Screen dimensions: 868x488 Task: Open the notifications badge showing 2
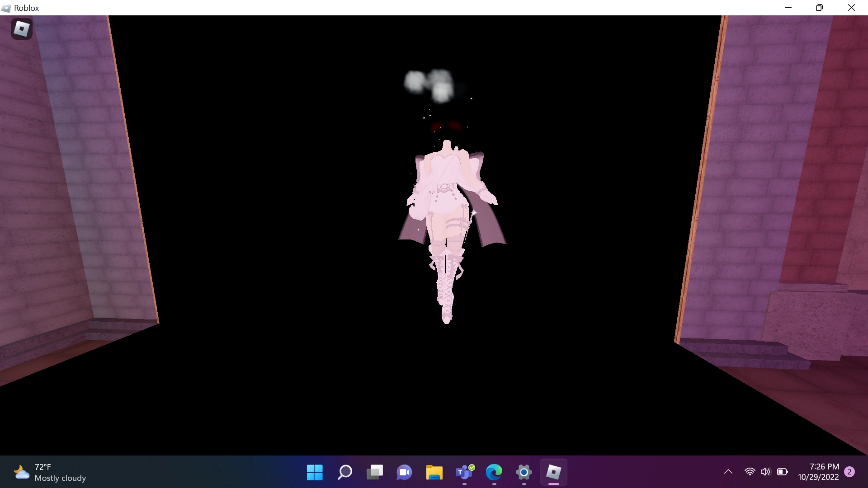pyautogui.click(x=849, y=472)
